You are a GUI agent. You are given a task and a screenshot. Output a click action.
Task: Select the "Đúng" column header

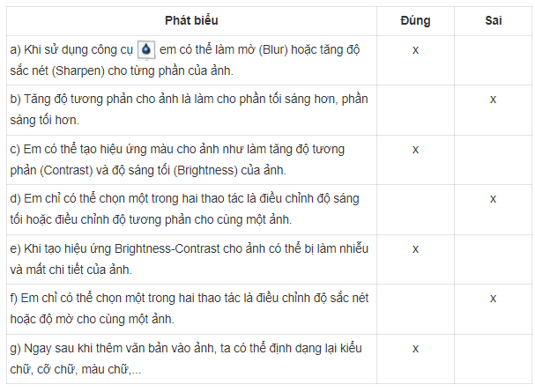click(415, 19)
